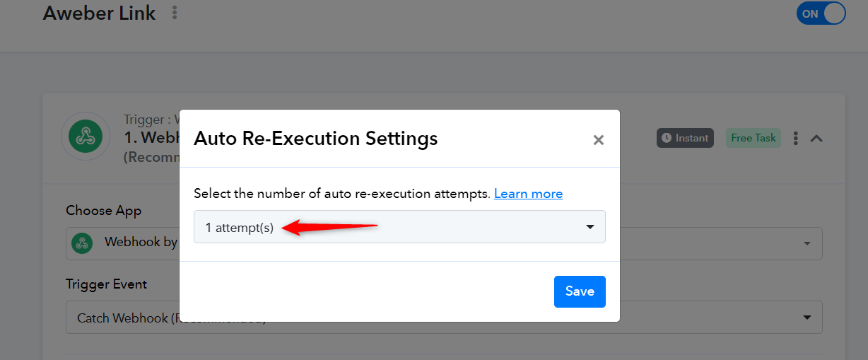
Task: Click the Aweber Link workflow title
Action: 100,13
